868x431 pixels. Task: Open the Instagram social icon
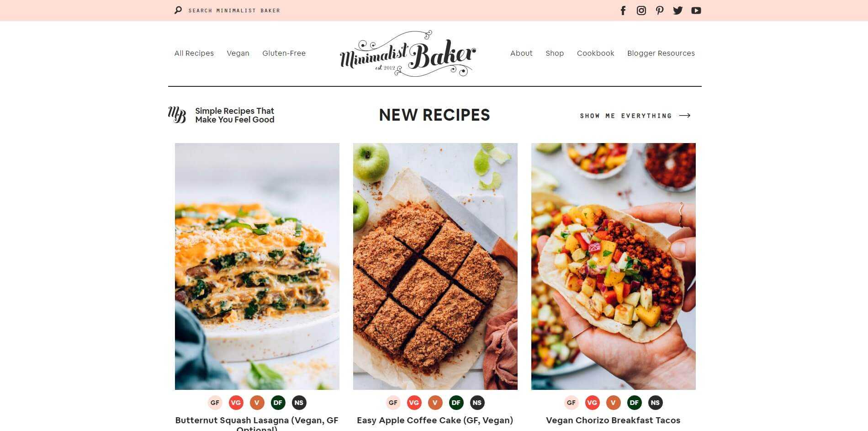pyautogui.click(x=641, y=11)
